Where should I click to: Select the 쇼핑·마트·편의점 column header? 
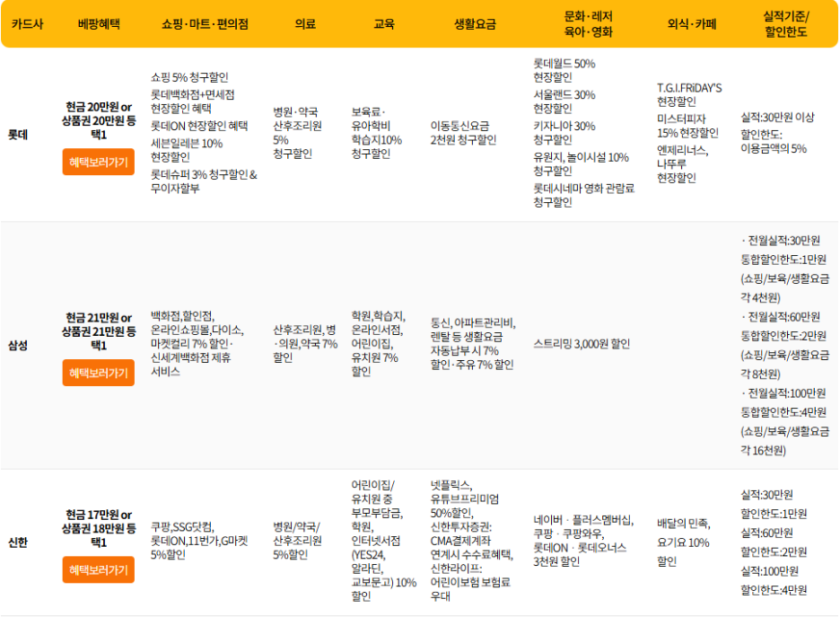click(205, 24)
